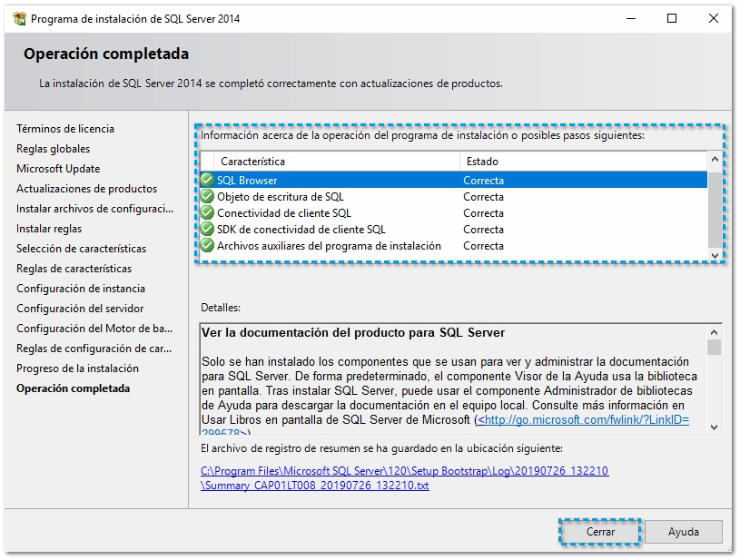Click the Correcta status of SQL Browser
Image resolution: width=740 pixels, height=560 pixels.
tap(483, 181)
